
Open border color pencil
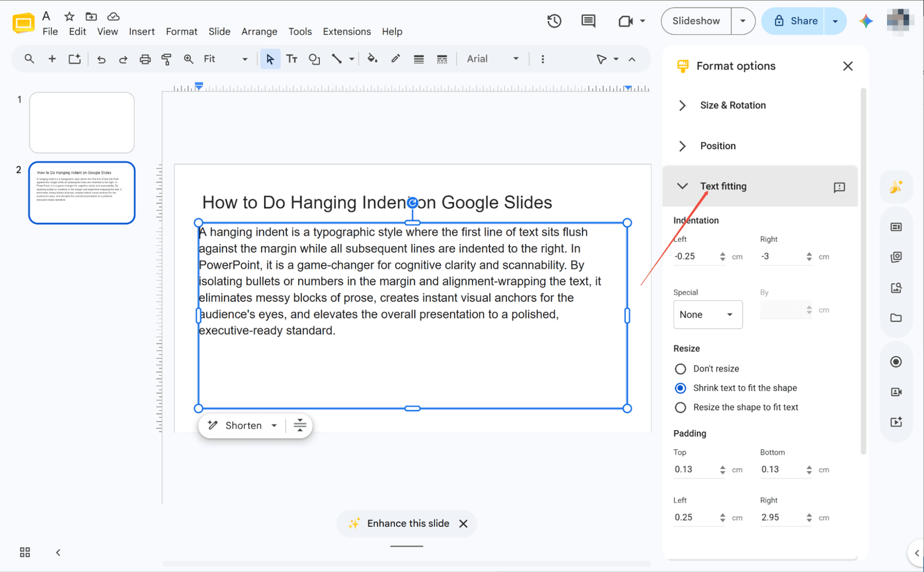[396, 59]
